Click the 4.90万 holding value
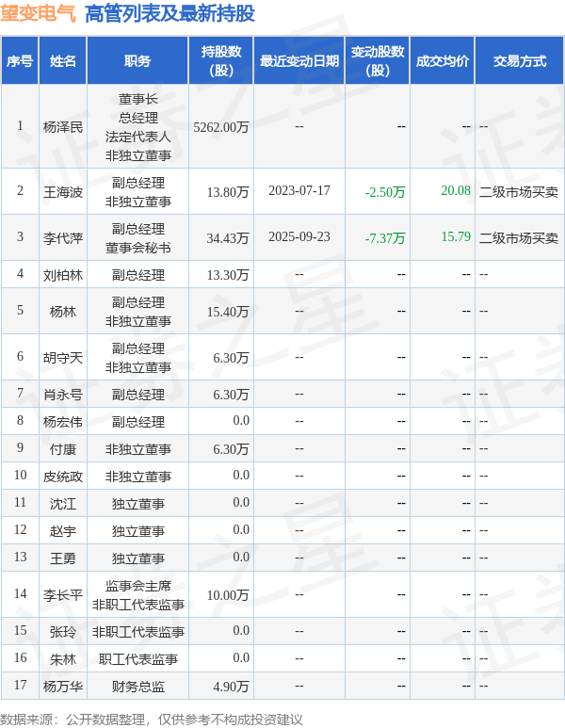 pyautogui.click(x=231, y=687)
